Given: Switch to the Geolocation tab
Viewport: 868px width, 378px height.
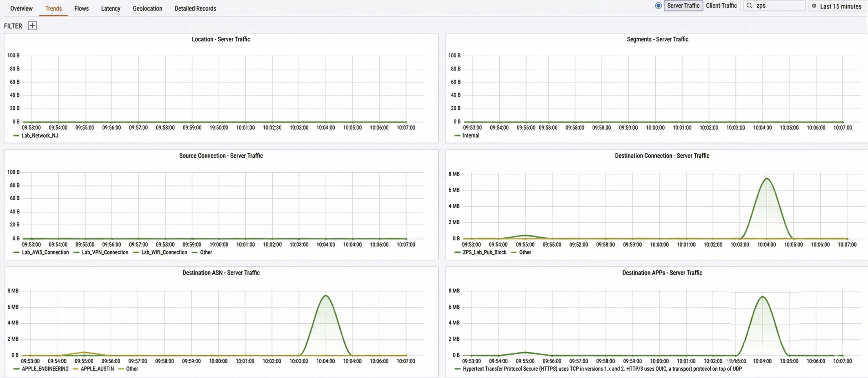Looking at the screenshot, I should [x=147, y=8].
